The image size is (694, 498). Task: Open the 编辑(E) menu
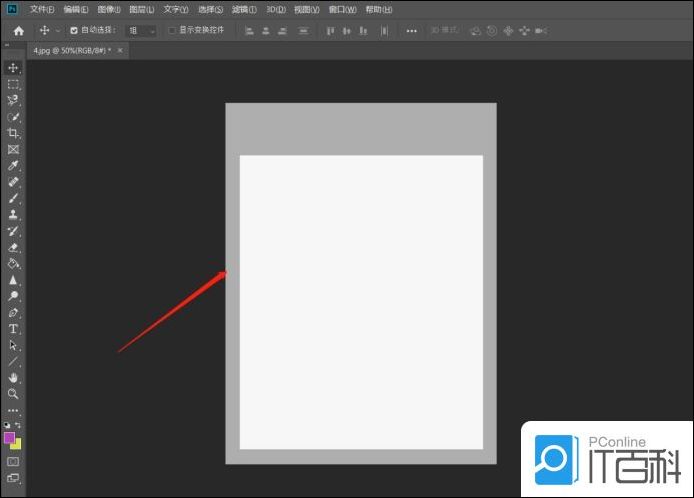tap(76, 9)
